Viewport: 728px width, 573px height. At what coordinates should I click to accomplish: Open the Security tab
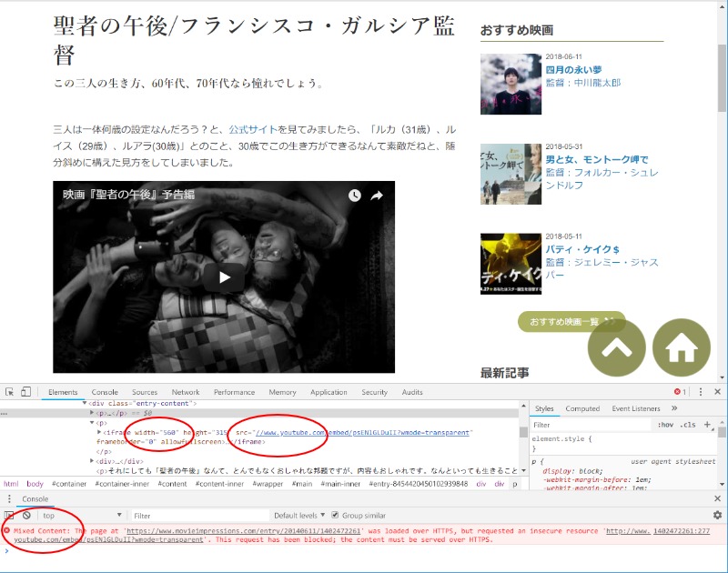point(374,392)
